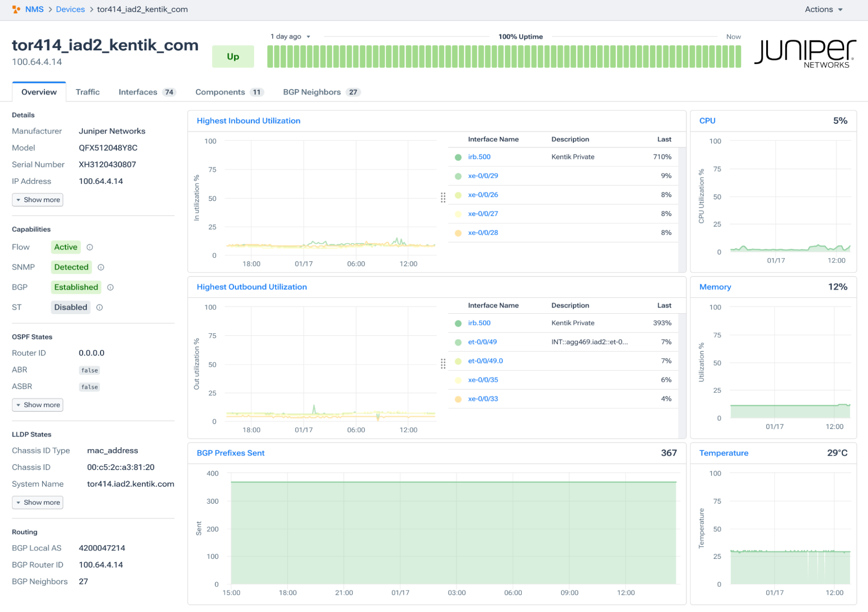Toggle inbound irb.500 series color dot
This screenshot has width=868, height=612.
click(x=458, y=157)
